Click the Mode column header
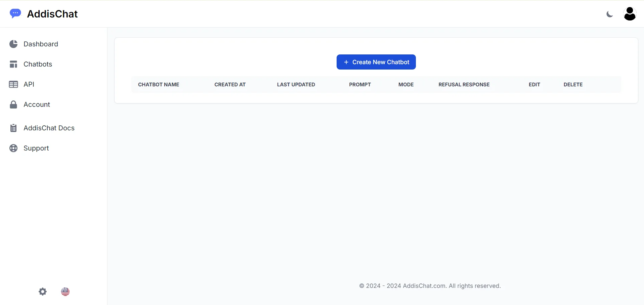The image size is (644, 305). tap(406, 84)
